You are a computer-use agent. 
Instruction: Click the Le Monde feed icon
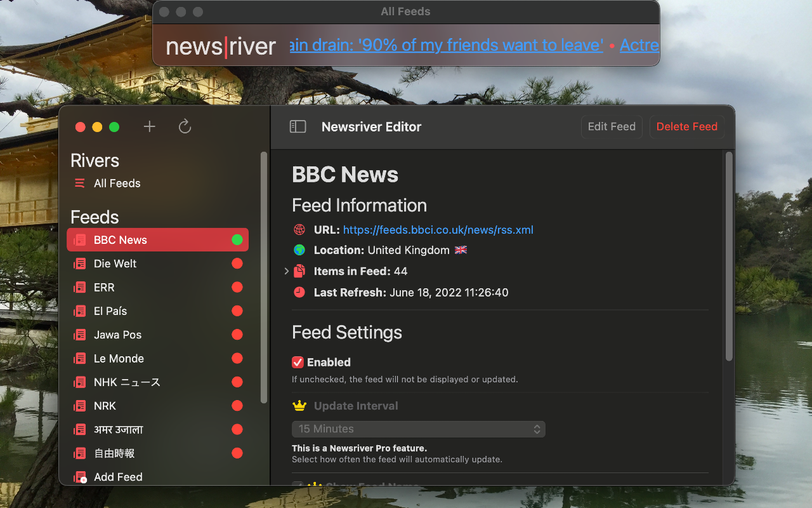coord(80,359)
